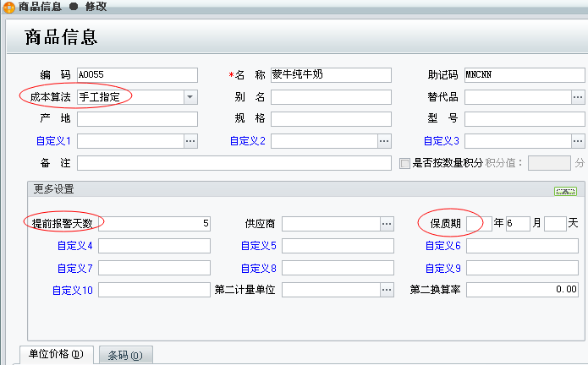Click the 自定义9 input field
Image resolution: width=588 pixels, height=365 pixels.
[522, 268]
